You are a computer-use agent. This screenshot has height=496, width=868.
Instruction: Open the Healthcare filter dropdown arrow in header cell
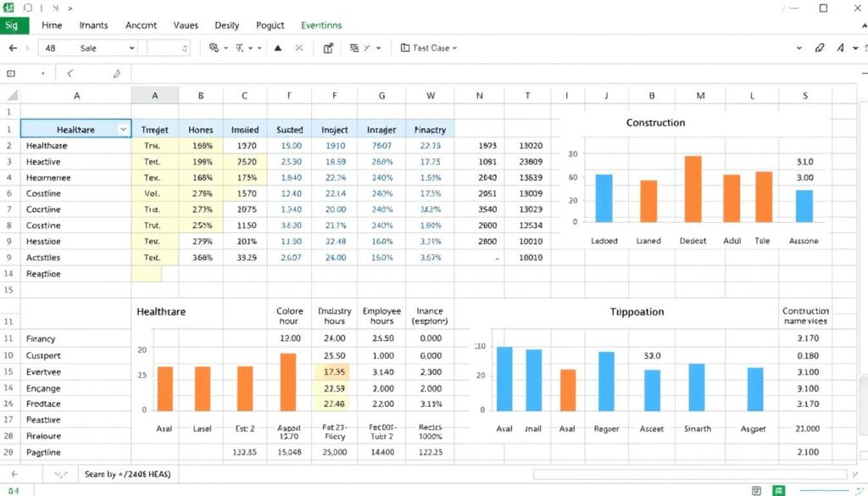pos(123,130)
